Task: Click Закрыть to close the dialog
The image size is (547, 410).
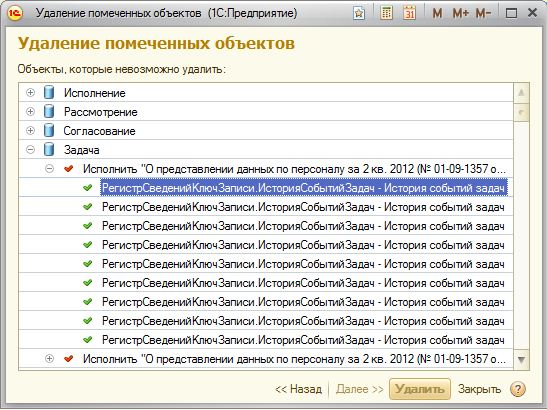Action: point(479,389)
